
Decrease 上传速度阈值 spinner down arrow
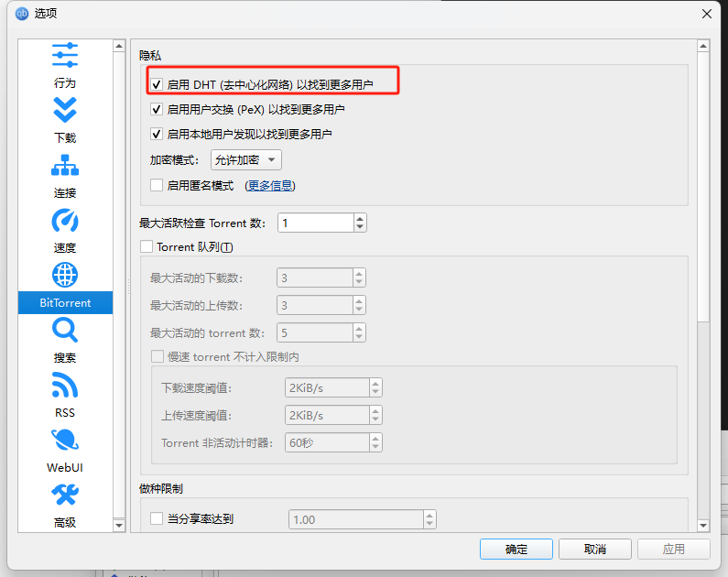pyautogui.click(x=375, y=419)
